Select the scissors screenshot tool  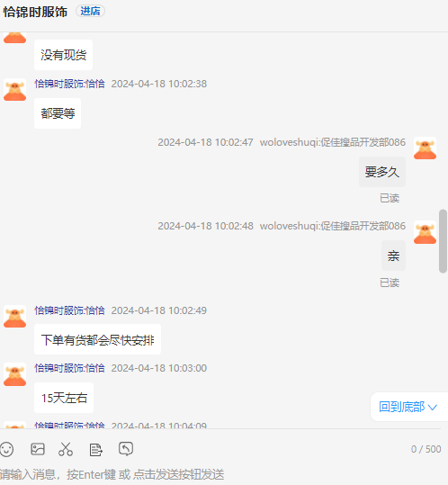point(66,449)
